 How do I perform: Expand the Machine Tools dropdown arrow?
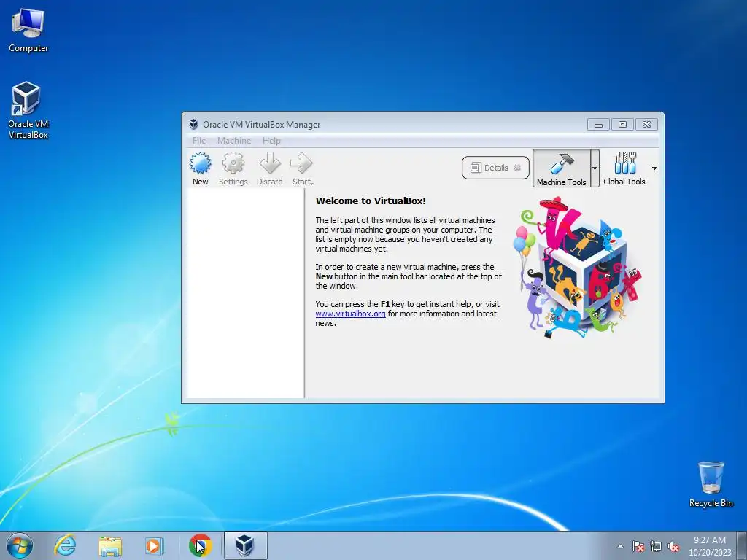click(595, 168)
